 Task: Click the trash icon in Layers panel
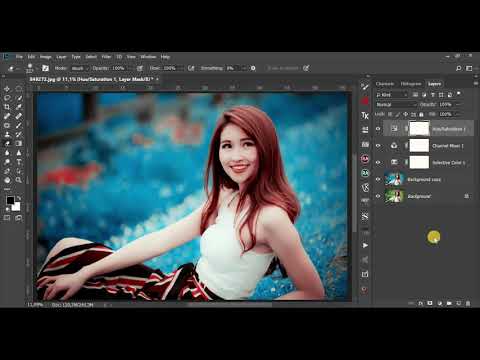click(x=468, y=303)
